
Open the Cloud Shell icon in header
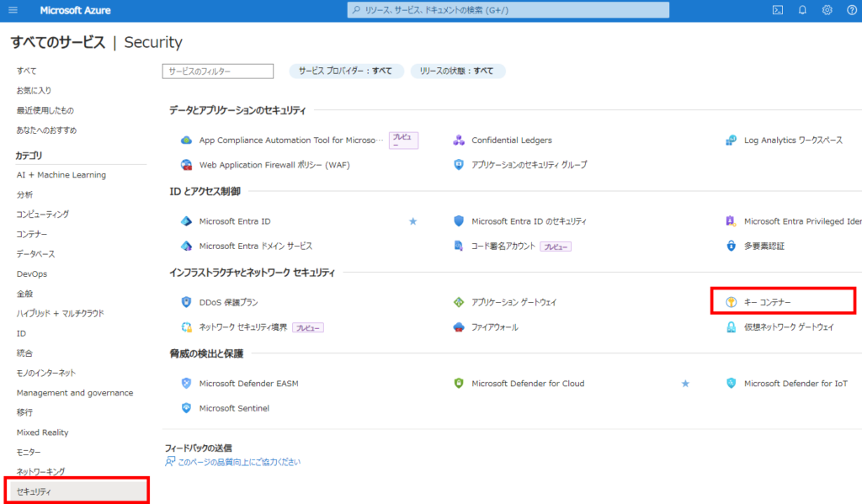point(777,10)
